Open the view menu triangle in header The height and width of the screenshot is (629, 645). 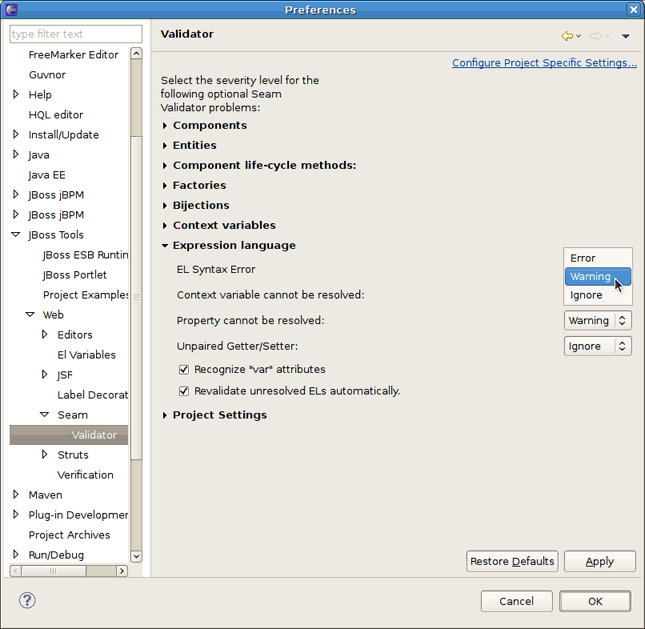coord(625,36)
